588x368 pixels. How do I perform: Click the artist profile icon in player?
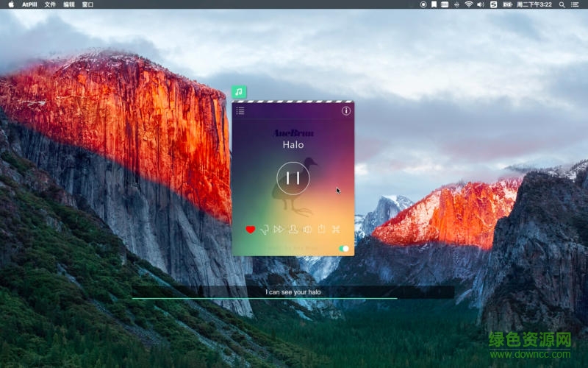tap(293, 230)
